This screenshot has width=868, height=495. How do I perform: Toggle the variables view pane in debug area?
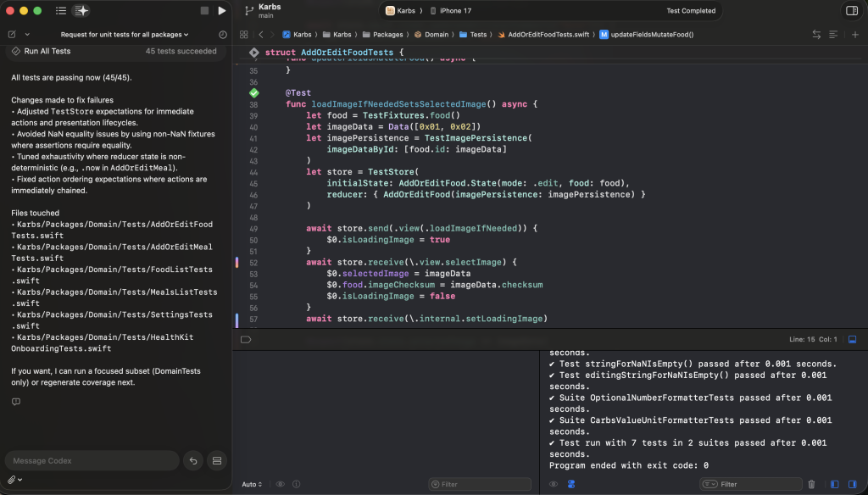835,484
